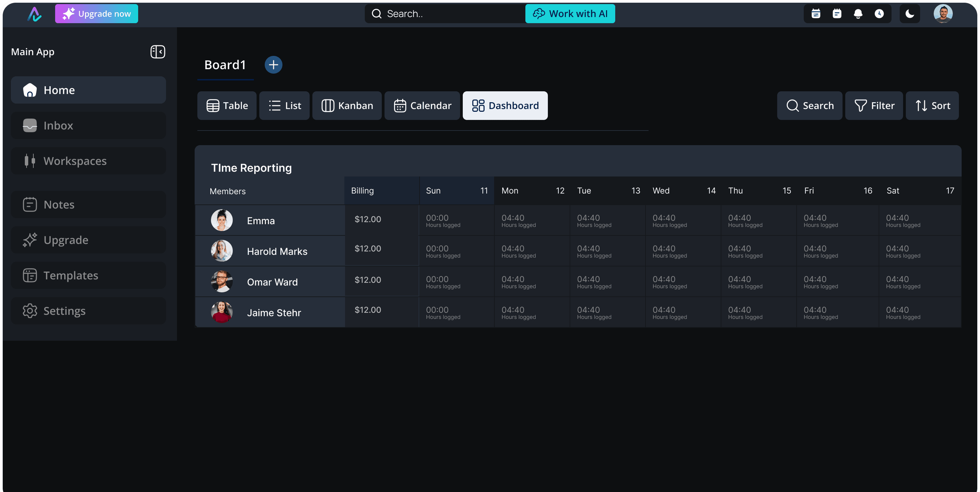Open the notifications bell icon
The height and width of the screenshot is (492, 980).
pyautogui.click(x=858, y=13)
